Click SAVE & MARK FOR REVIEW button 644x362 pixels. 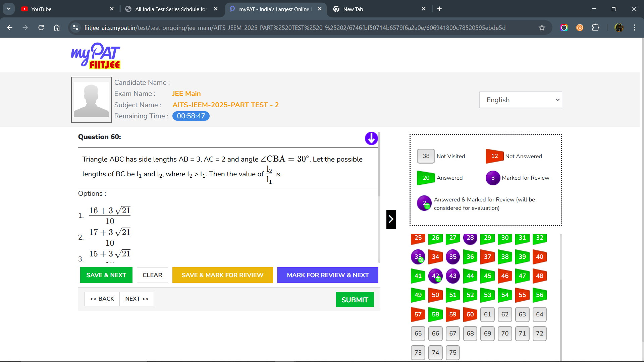[222, 275]
